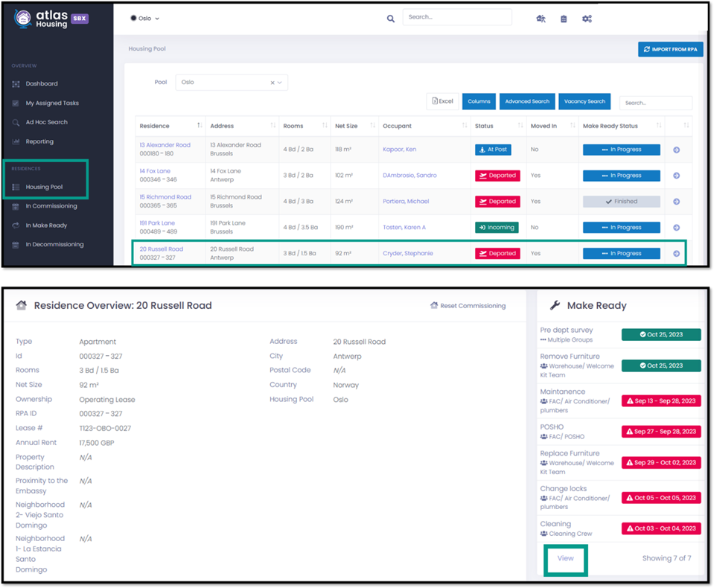Open Advanced Search
This screenshot has height=588, width=714.
pyautogui.click(x=527, y=101)
